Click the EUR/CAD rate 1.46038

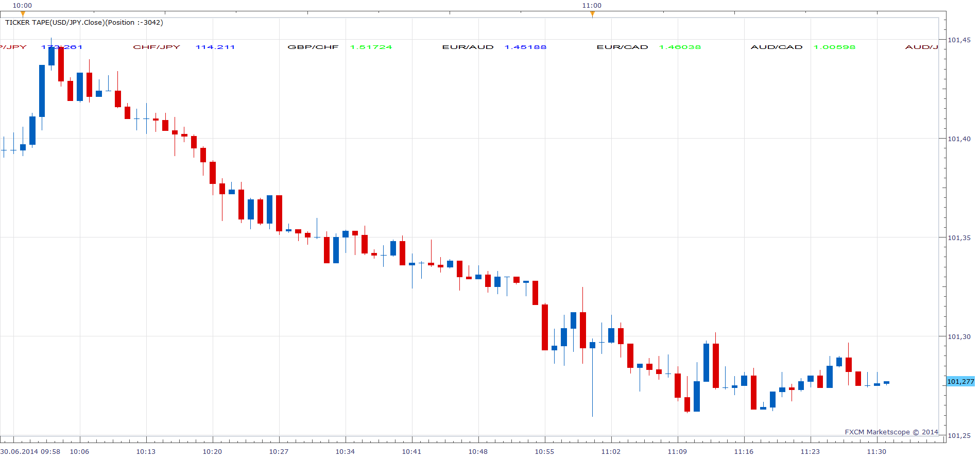[x=680, y=47]
